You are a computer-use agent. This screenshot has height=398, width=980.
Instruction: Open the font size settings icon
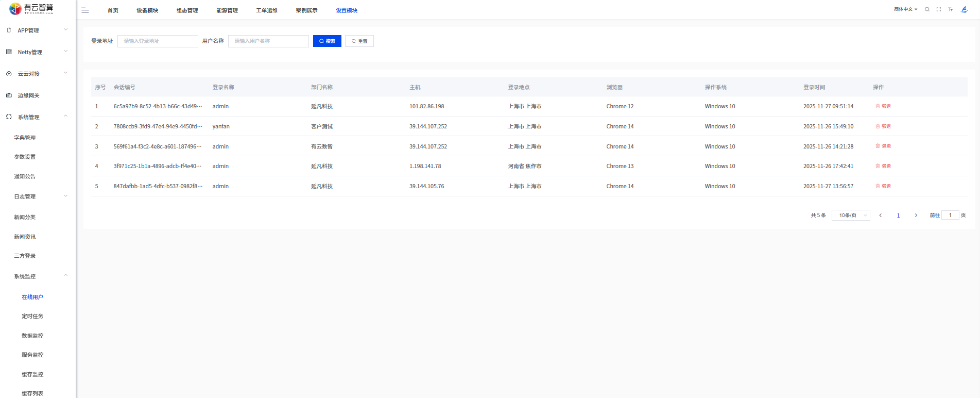(x=950, y=9)
